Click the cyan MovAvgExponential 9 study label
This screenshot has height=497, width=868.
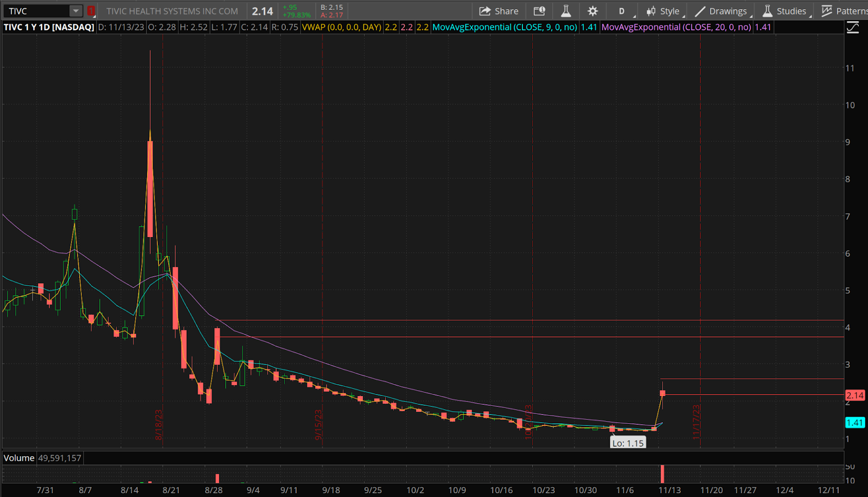click(504, 27)
